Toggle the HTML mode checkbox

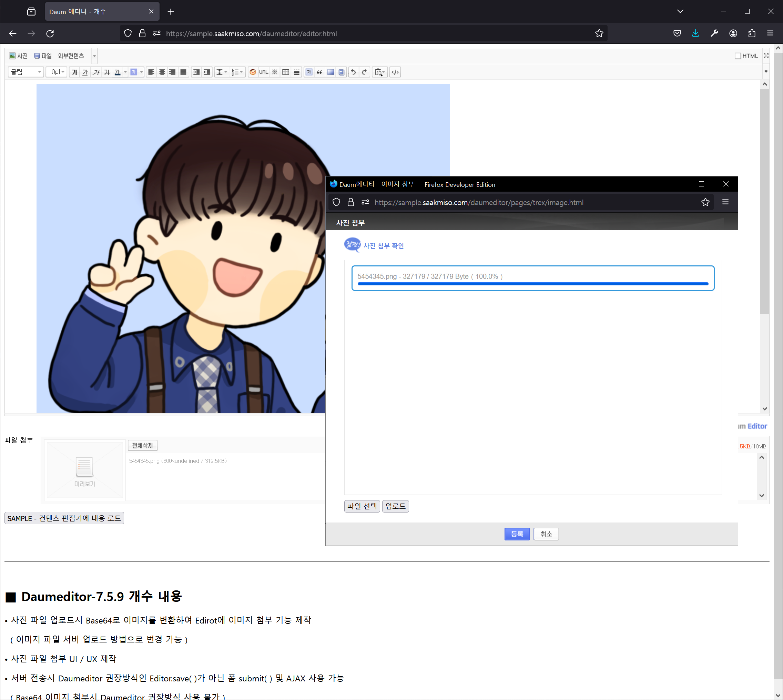[738, 56]
